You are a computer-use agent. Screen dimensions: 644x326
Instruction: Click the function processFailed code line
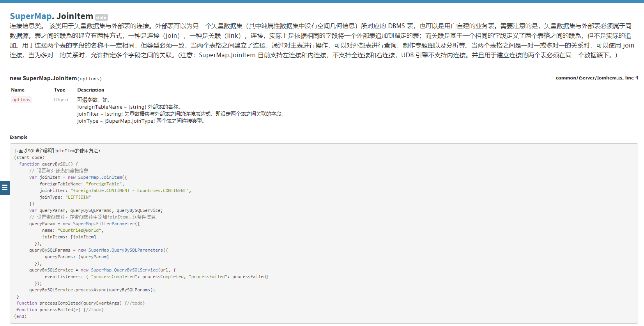[60, 310]
